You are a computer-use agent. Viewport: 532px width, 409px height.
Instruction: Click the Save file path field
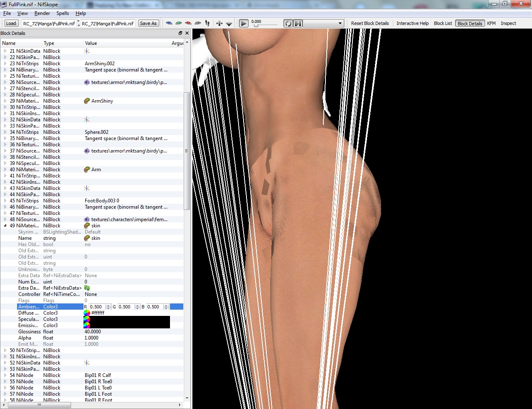click(x=108, y=23)
